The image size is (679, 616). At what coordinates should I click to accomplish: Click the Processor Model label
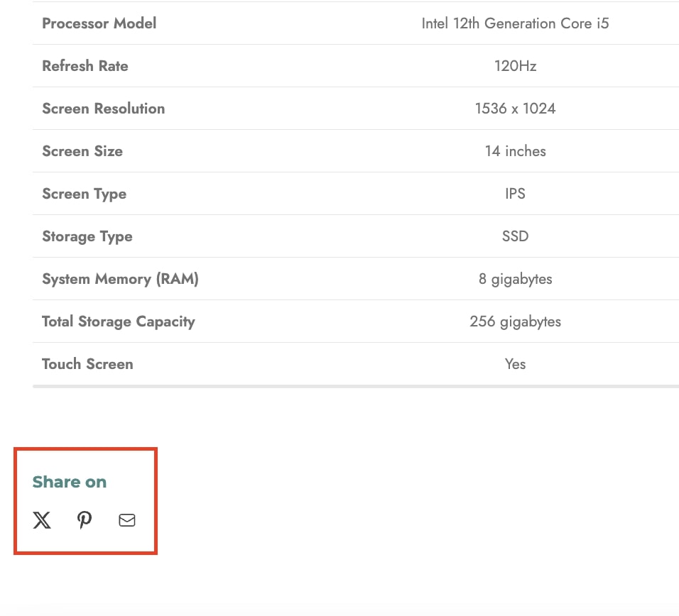tap(99, 23)
